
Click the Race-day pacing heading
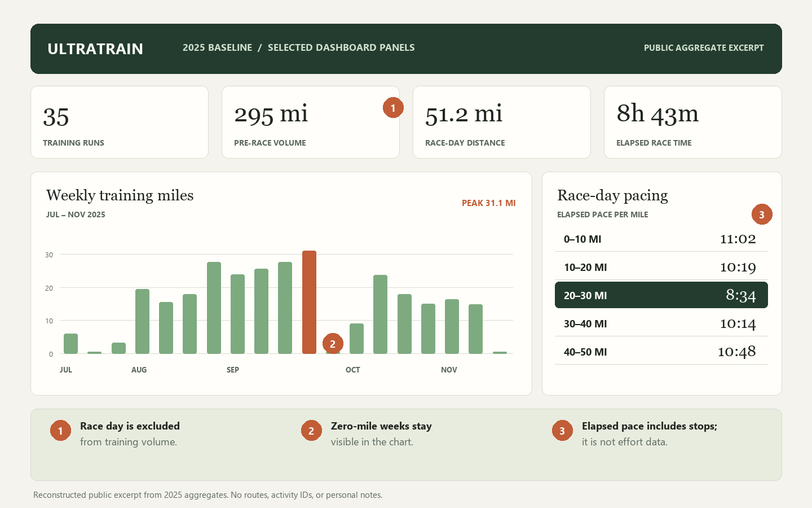612,195
